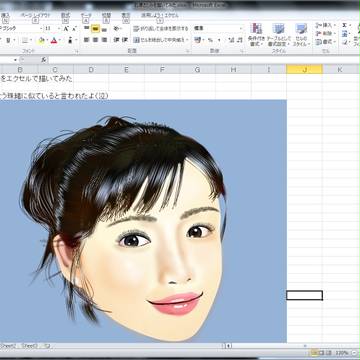Expand the font size combo box
The height and width of the screenshot is (360, 360).
(x=59, y=29)
